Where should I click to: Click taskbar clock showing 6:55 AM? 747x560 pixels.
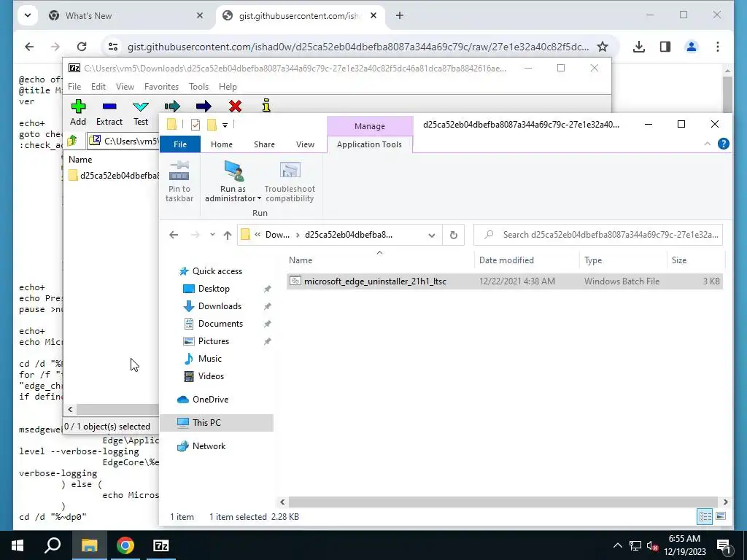(684, 545)
